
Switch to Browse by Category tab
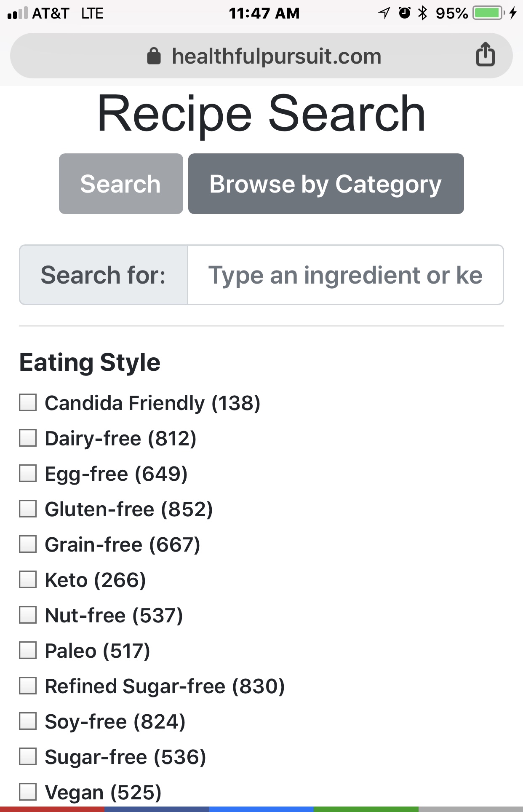click(326, 184)
